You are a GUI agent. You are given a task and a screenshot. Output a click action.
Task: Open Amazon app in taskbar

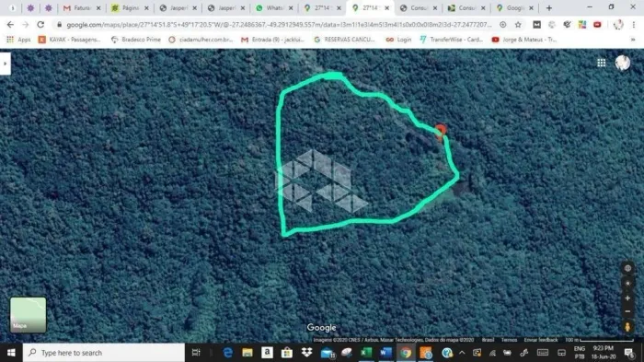click(x=267, y=353)
